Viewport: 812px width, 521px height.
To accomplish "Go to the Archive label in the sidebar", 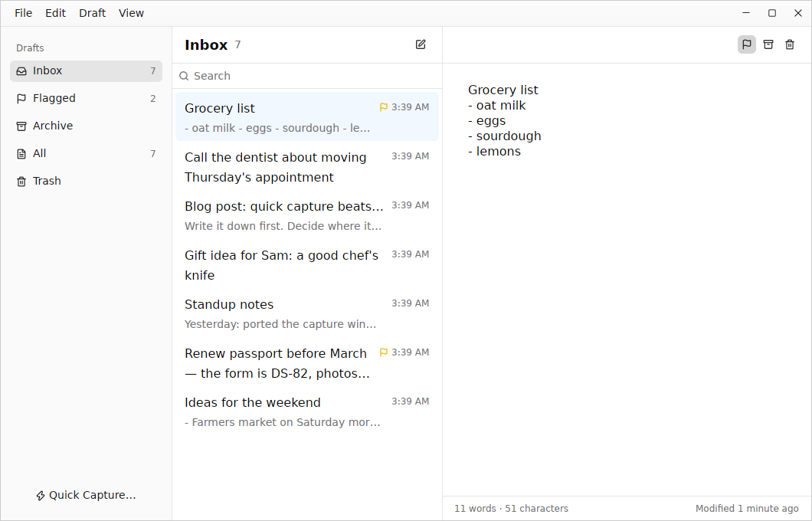I will coord(53,126).
